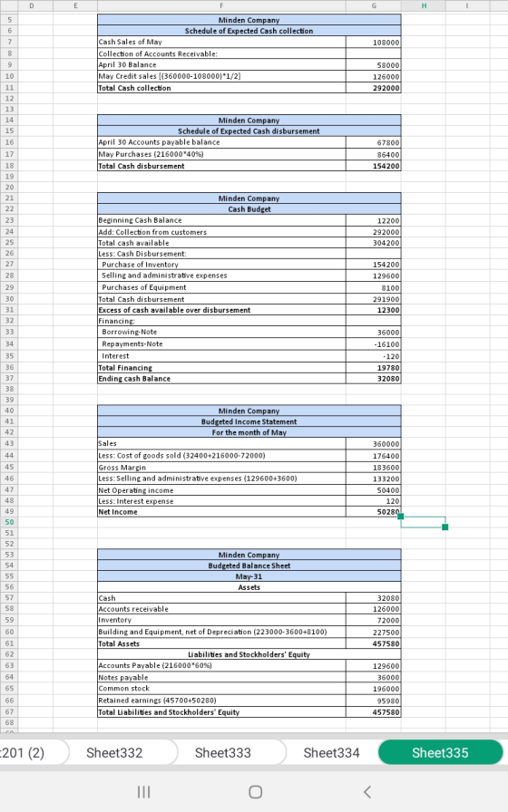Select column F header
Screen dimensions: 508x812
pyautogui.click(x=221, y=5)
